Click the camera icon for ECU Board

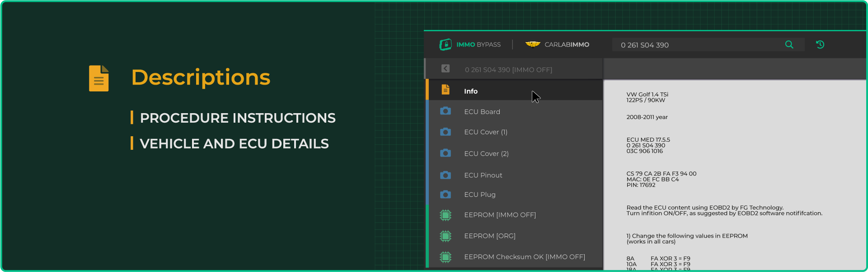pos(446,111)
